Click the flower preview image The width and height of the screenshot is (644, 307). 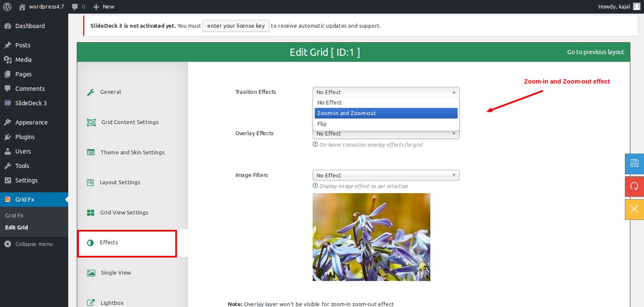(371, 237)
